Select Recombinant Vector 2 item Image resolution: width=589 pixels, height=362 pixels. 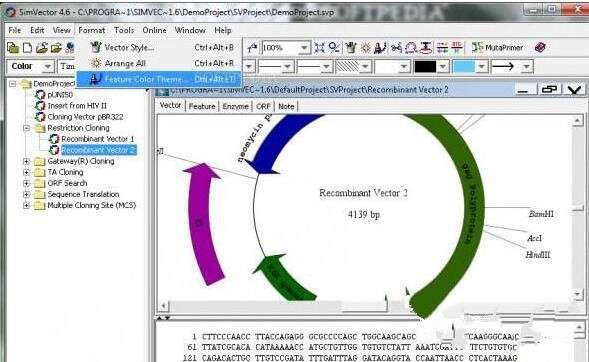click(98, 150)
